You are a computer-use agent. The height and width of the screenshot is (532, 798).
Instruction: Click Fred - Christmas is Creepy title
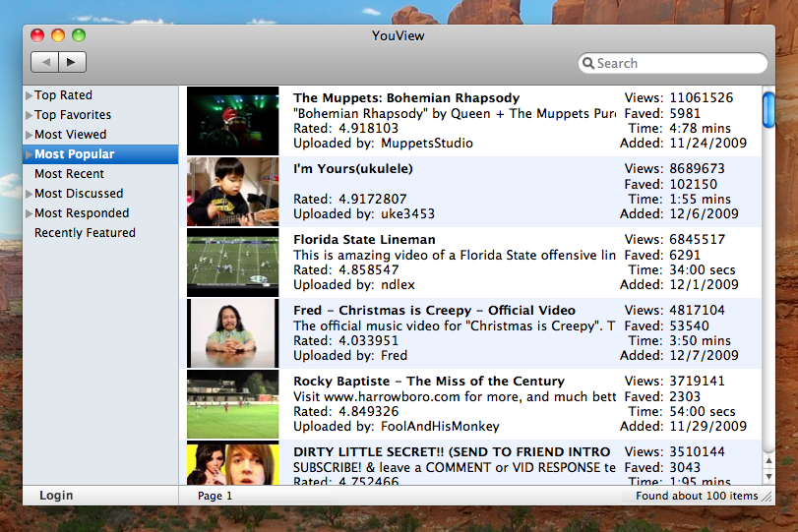click(434, 310)
